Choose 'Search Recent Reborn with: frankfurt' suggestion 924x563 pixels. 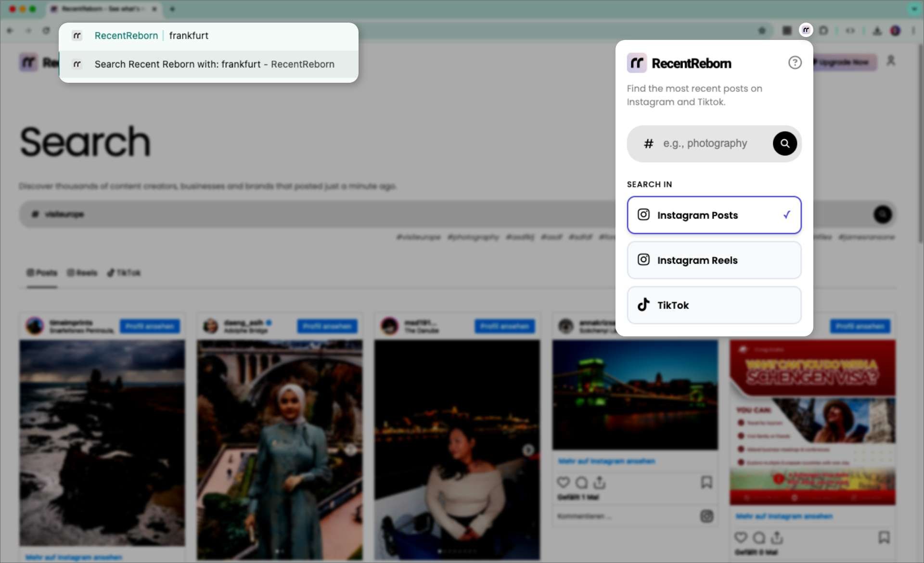[x=208, y=64]
